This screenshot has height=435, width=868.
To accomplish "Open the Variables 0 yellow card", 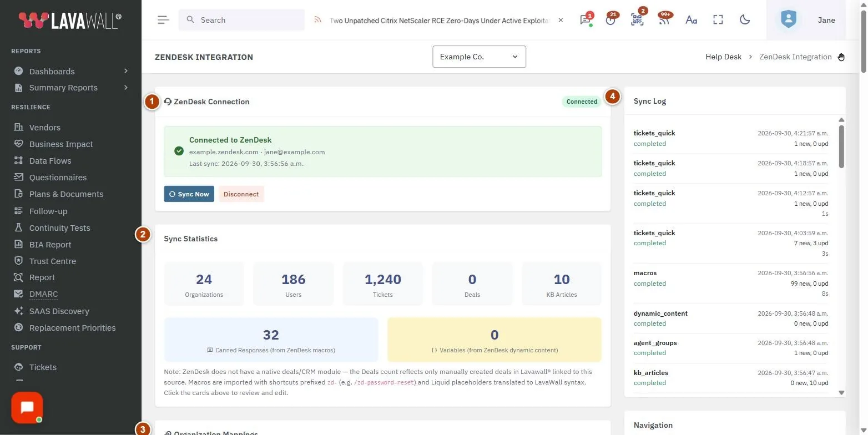I will point(494,340).
